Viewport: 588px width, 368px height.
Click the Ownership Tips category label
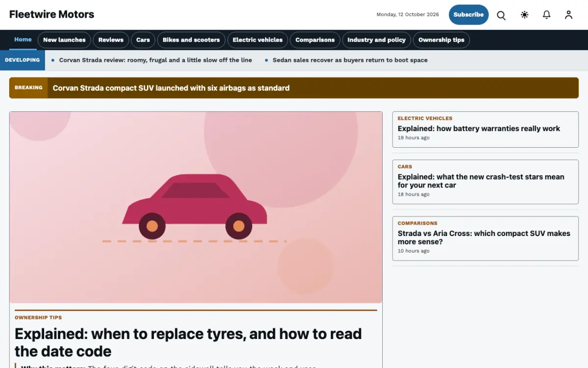tap(38, 318)
